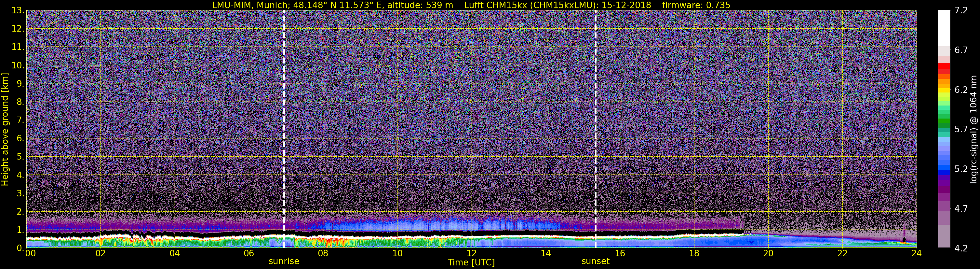Screen dimensions: 980x269
Task: Click the time tick label 08
Action: [323, 253]
